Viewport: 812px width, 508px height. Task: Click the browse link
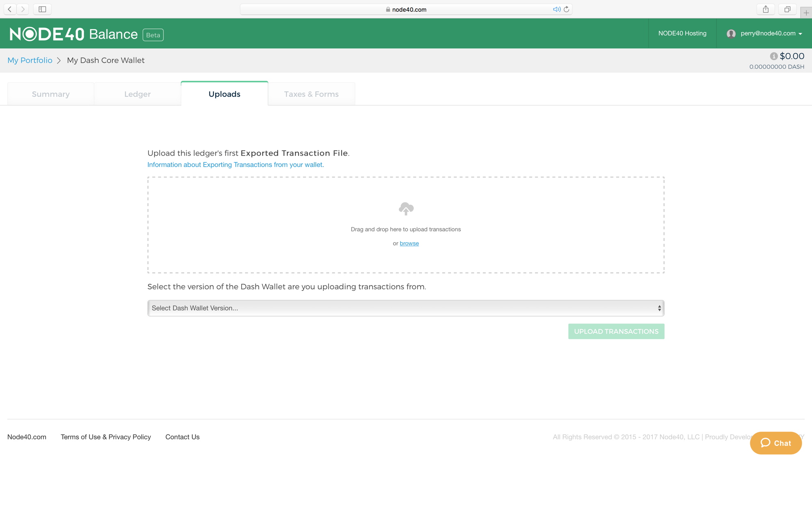(x=409, y=243)
